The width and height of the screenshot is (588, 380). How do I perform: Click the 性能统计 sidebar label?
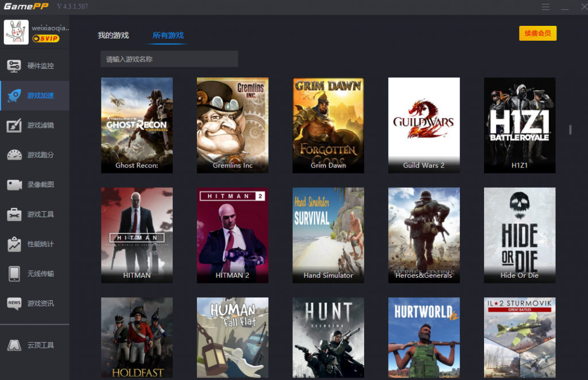(x=41, y=244)
